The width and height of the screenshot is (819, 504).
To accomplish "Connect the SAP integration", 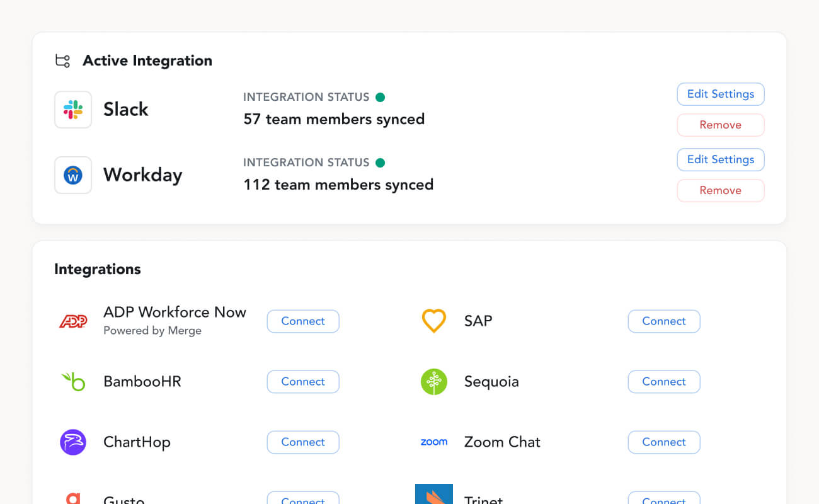I will pos(663,321).
